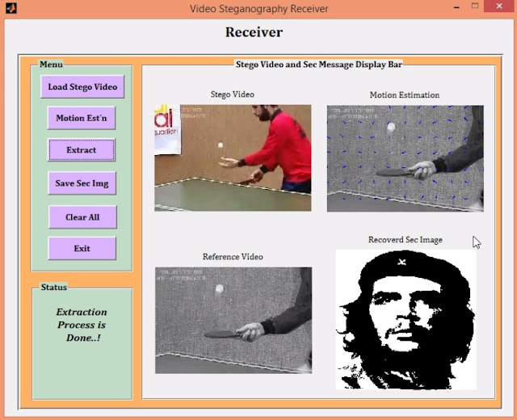This screenshot has height=420, width=517.
Task: Save the secret image via Save Sec Img
Action: pos(82,183)
